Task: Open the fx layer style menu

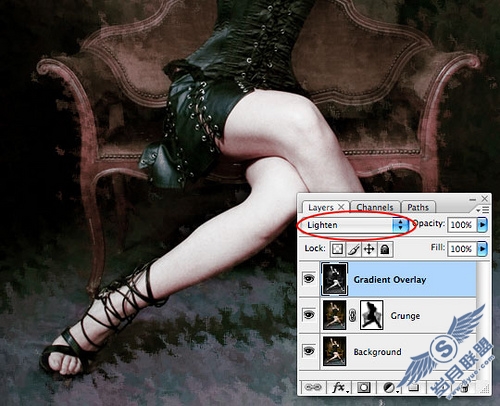Action: [x=340, y=387]
